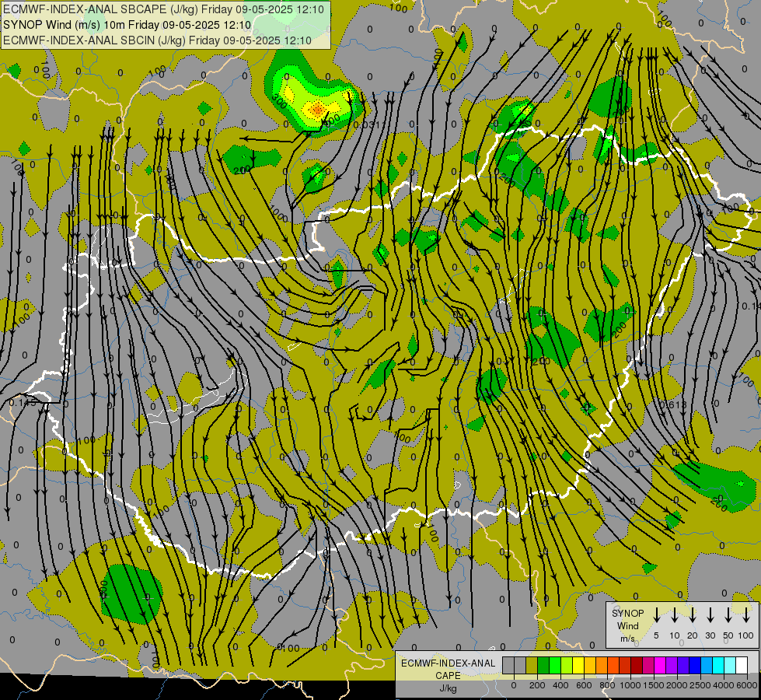Screen dimensions: 761x700
Task: Click the '2500' value on color scale
Action: pyautogui.click(x=701, y=685)
